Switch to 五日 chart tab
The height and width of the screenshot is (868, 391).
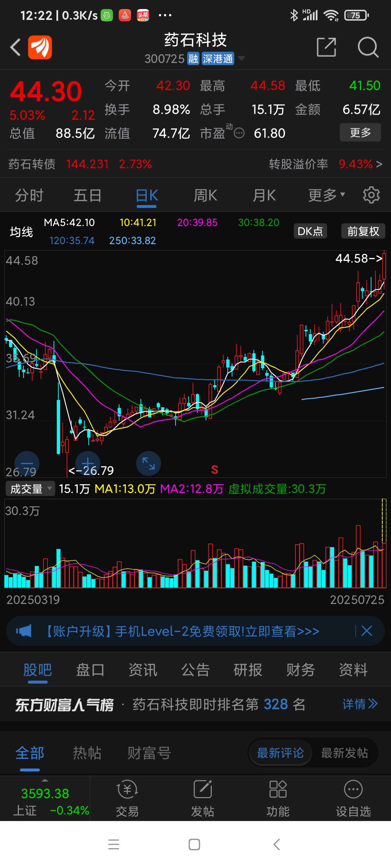(x=88, y=195)
